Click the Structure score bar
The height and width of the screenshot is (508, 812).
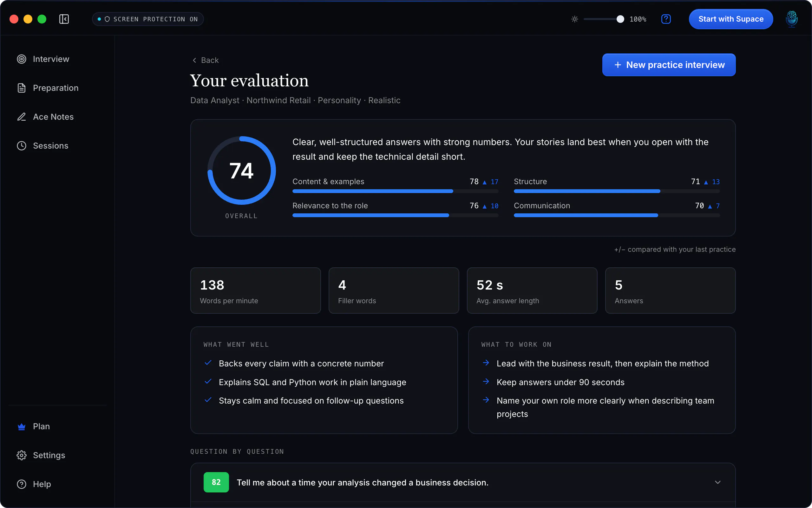point(617,191)
